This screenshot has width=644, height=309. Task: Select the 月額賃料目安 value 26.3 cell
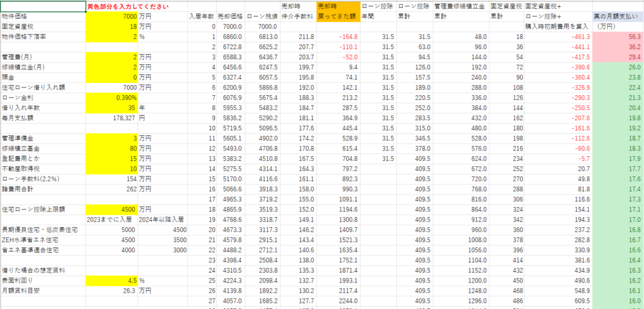[x=112, y=289]
